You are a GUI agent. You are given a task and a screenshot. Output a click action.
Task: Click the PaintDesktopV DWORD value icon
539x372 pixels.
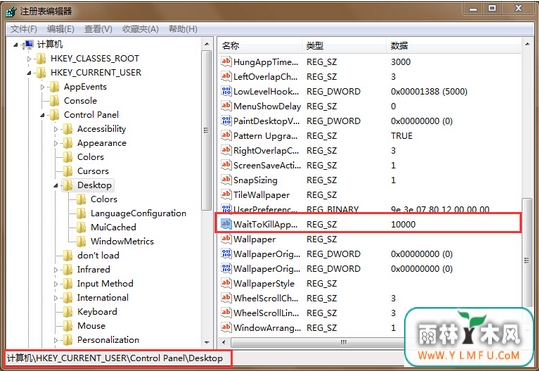226,121
